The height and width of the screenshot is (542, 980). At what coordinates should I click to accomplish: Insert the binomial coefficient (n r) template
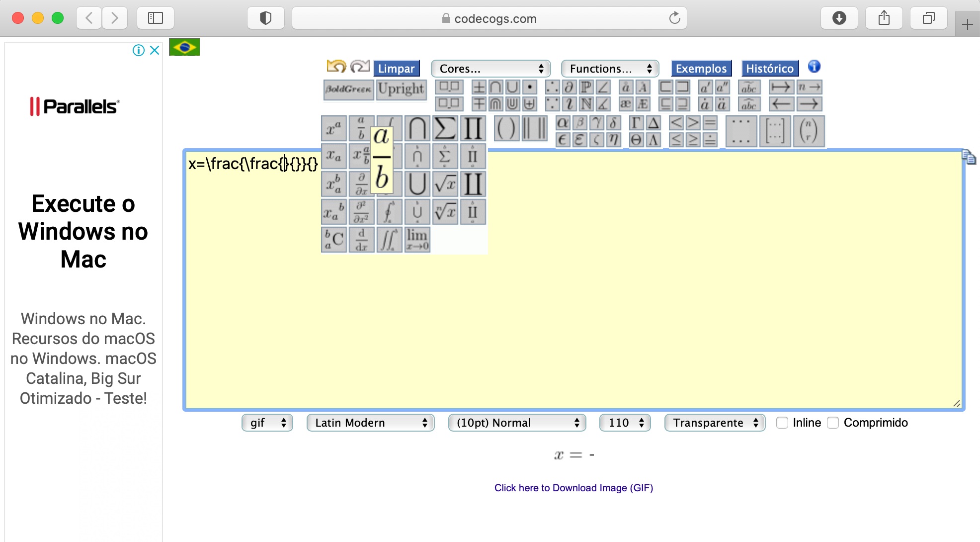[809, 131]
